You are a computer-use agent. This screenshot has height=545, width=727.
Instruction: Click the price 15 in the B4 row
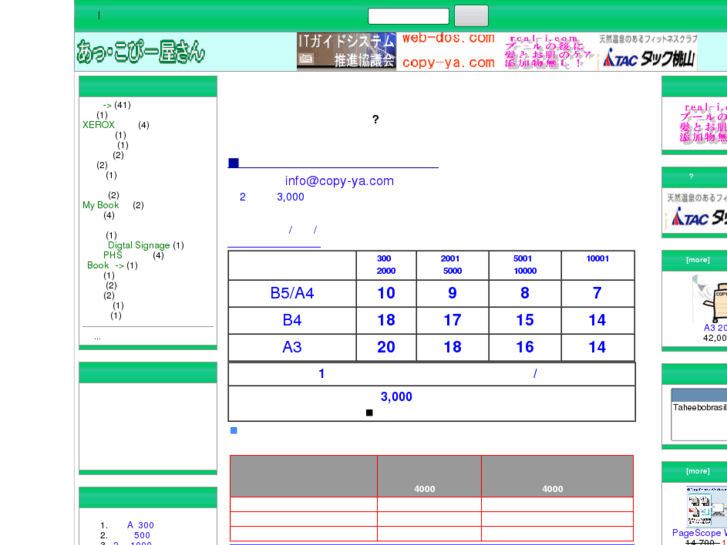525,320
